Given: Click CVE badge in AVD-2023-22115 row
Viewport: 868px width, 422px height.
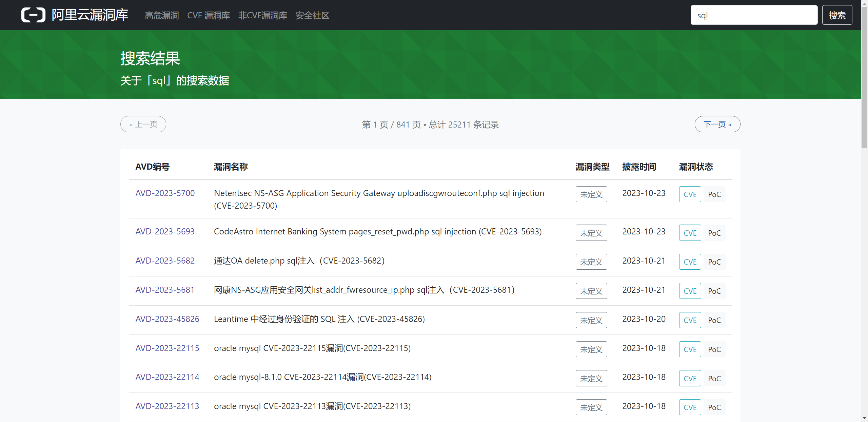Looking at the screenshot, I should click(690, 349).
